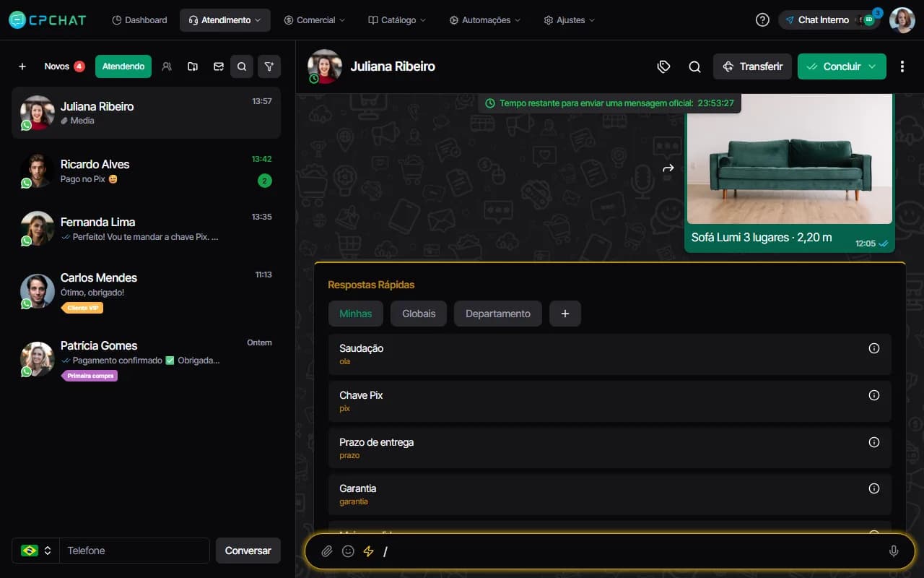Click the Transferir button
Viewport: 924px width, 578px height.
point(753,66)
